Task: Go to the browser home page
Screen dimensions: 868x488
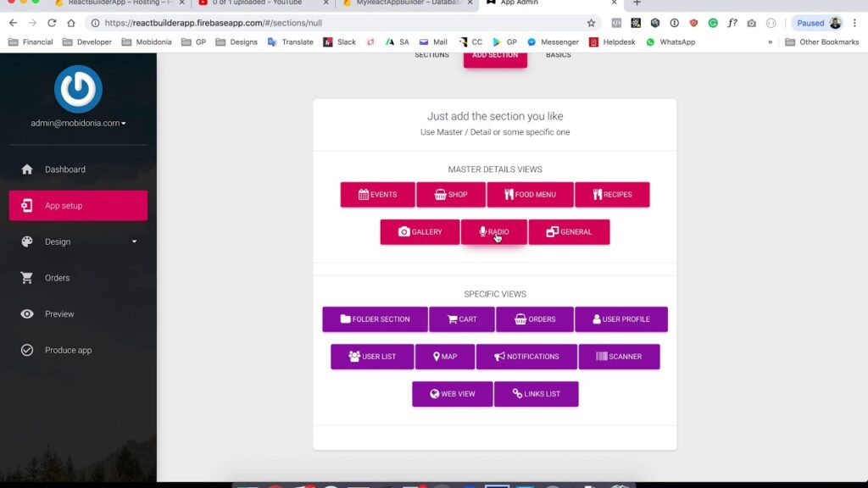Action: (71, 23)
